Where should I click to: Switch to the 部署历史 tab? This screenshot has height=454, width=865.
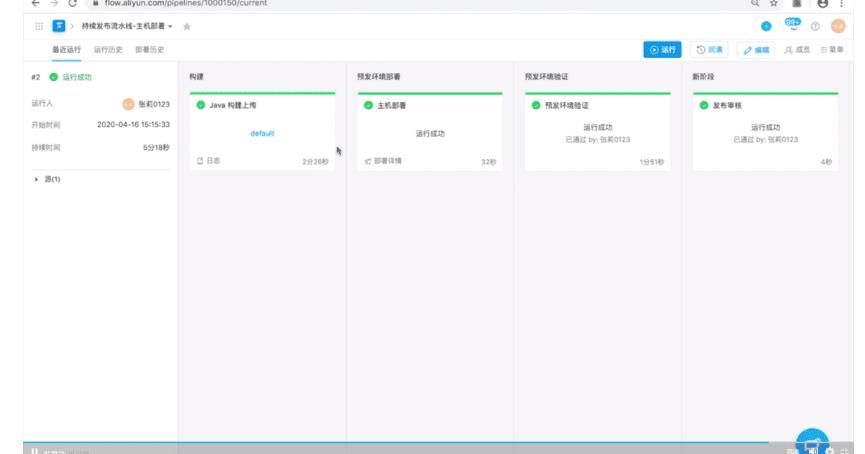point(149,50)
